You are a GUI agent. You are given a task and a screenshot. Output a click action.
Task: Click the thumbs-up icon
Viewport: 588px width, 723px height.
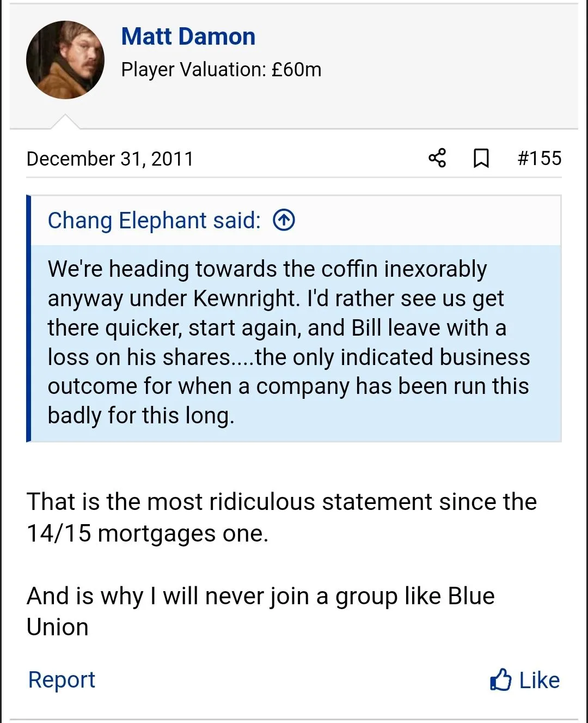500,680
